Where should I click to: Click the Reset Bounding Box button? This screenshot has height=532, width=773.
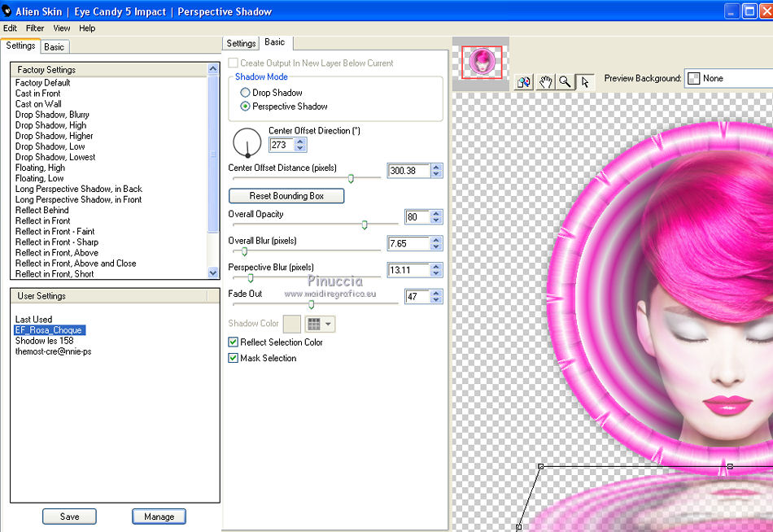point(286,196)
